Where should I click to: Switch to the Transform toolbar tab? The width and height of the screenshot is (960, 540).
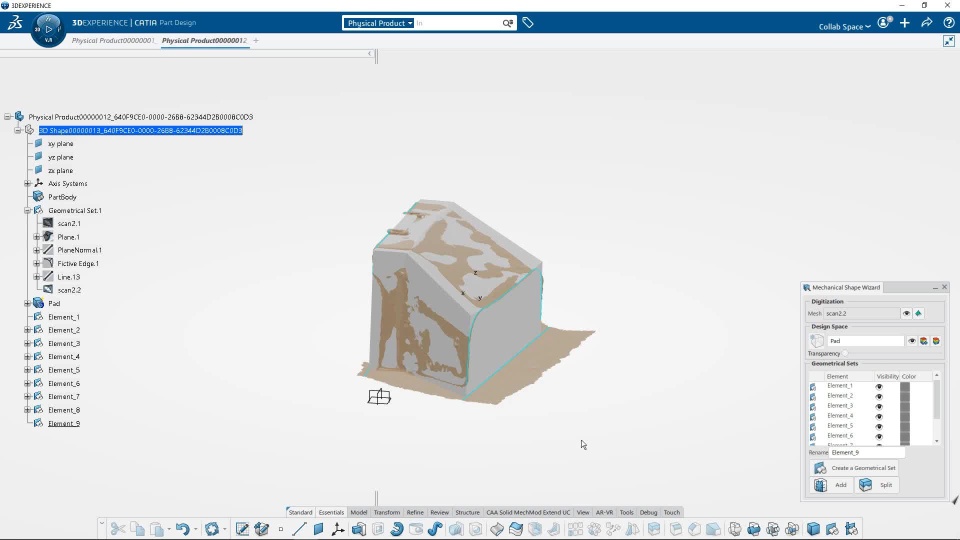point(386,512)
